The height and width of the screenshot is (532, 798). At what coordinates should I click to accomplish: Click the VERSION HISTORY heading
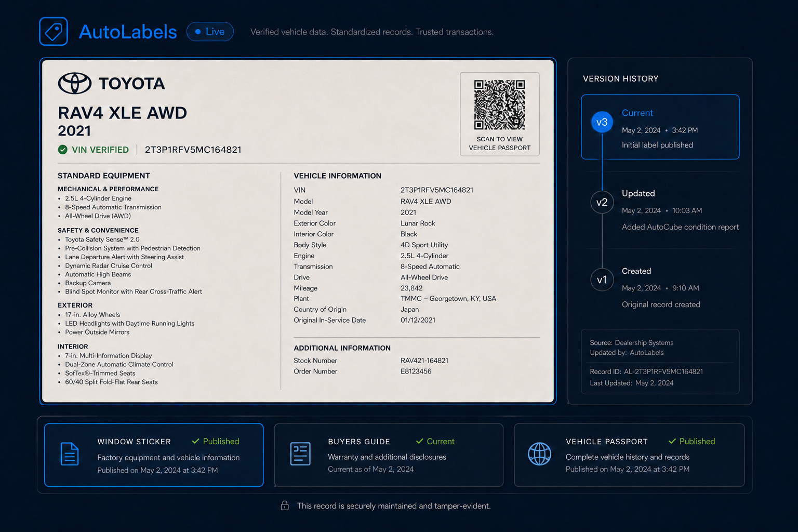620,78
